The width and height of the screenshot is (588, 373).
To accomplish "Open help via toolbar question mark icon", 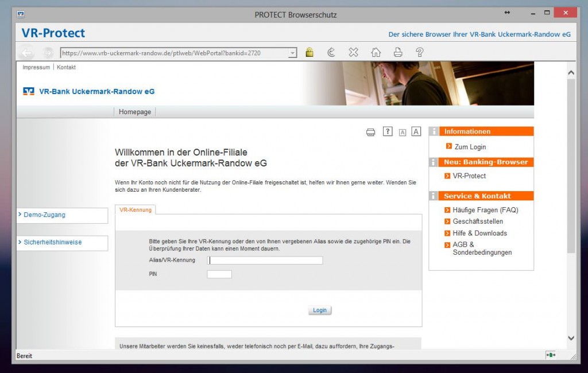I will click(x=420, y=52).
